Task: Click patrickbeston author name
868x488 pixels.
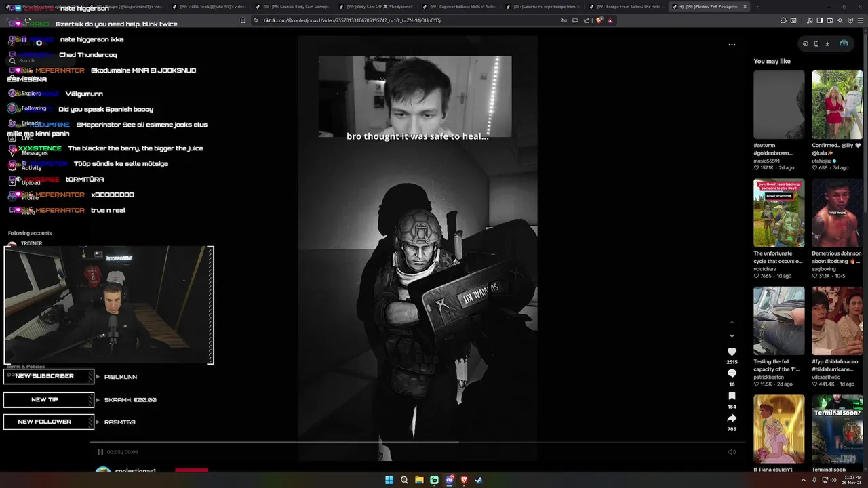Action: tap(768, 377)
